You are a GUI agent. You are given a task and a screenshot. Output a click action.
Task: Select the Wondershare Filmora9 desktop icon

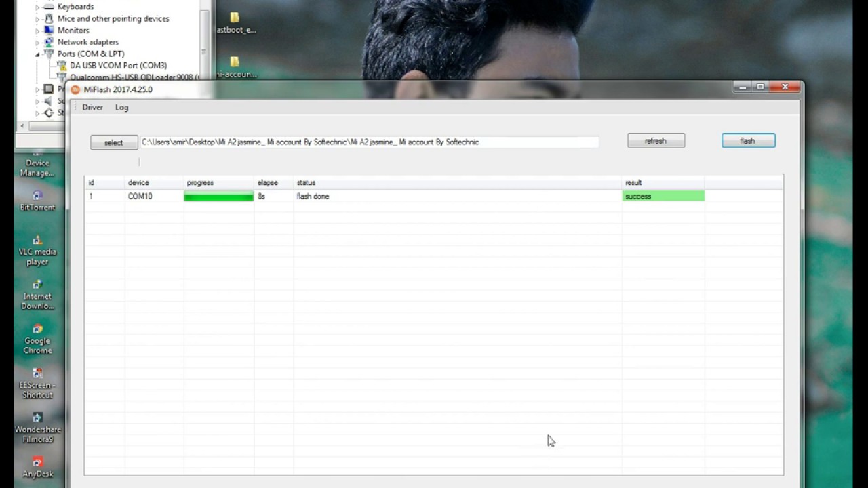[37, 428]
